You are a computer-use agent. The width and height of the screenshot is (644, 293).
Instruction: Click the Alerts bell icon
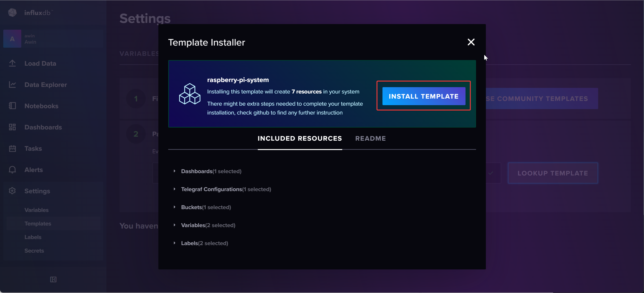click(12, 170)
